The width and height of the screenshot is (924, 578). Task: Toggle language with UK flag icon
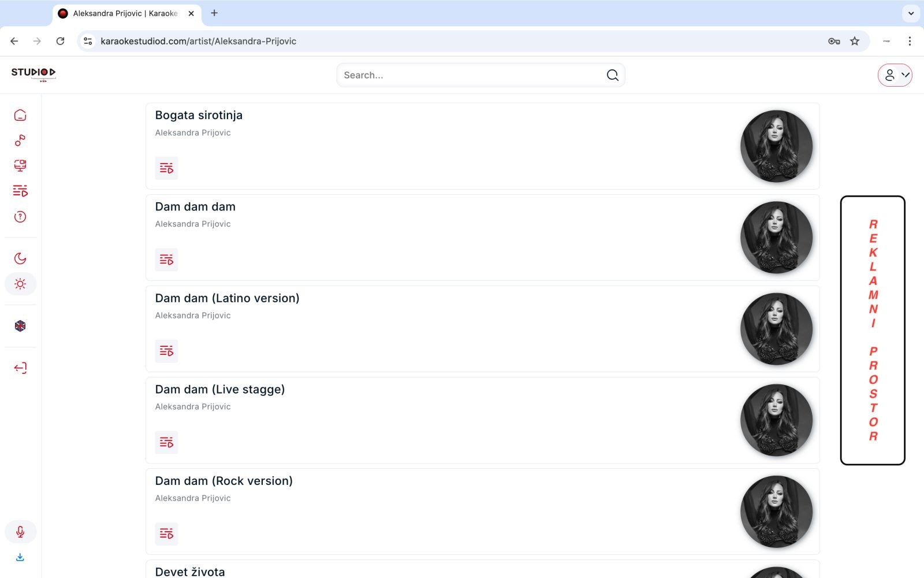pyautogui.click(x=20, y=326)
